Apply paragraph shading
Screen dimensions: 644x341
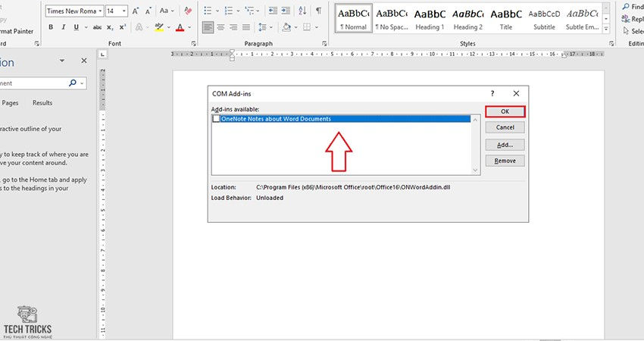click(286, 27)
